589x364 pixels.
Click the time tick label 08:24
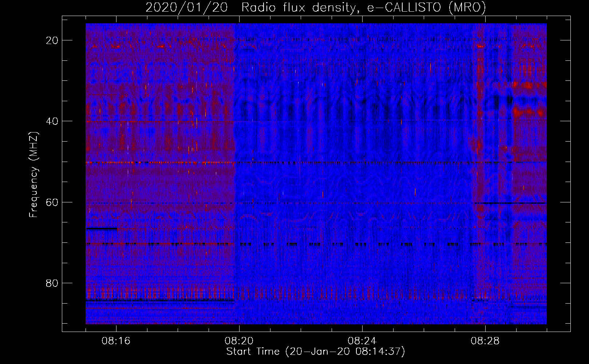pos(362,341)
